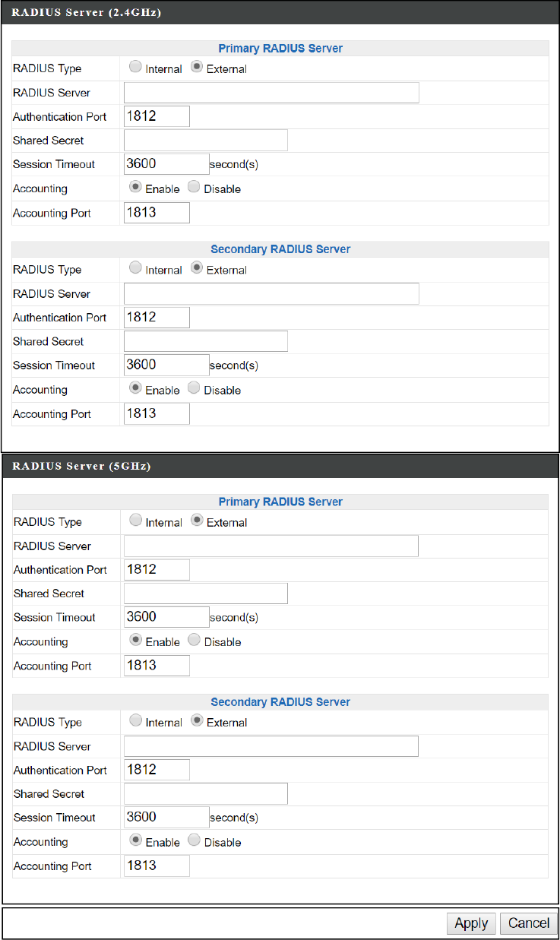Select External for 2.4GHz Primary RADIUS Type
This screenshot has height=940, width=560.
coord(197,68)
